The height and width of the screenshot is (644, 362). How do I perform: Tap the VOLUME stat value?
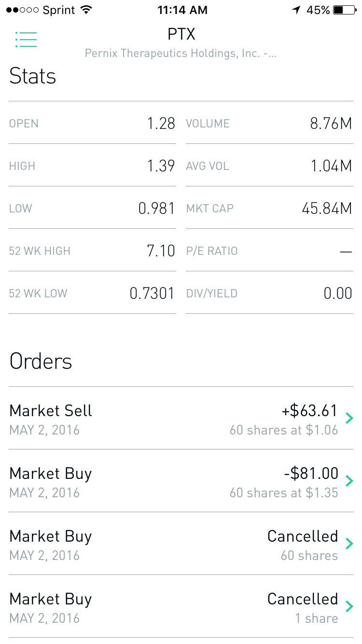pos(331,124)
